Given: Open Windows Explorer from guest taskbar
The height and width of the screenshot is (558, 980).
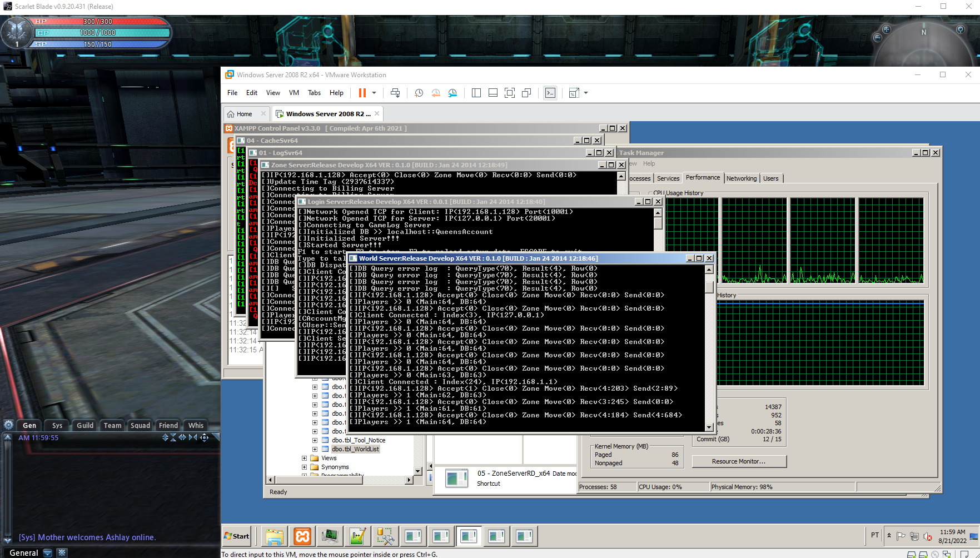Looking at the screenshot, I should 275,536.
